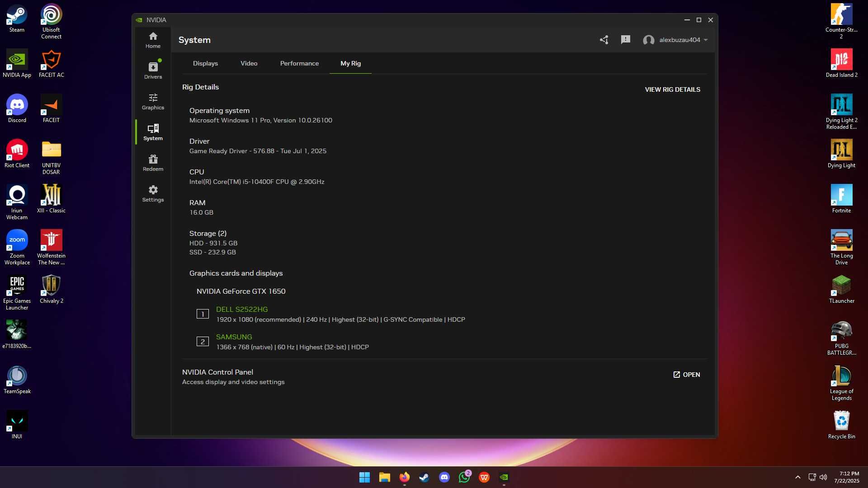Click the DELL S2522HG display link
This screenshot has width=868, height=488.
click(242, 310)
